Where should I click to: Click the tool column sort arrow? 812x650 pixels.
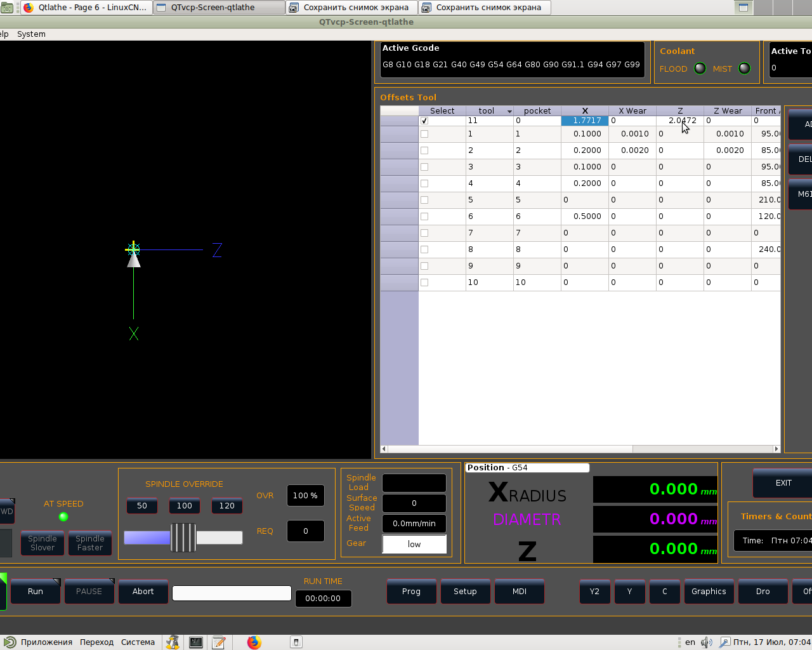click(509, 111)
